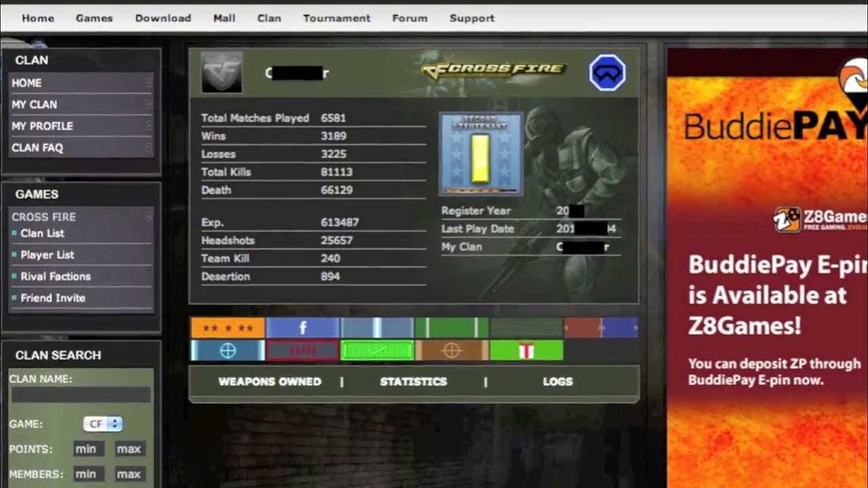This screenshot has width=868, height=488.
Task: Click the Wins value 3189
Action: (x=334, y=136)
